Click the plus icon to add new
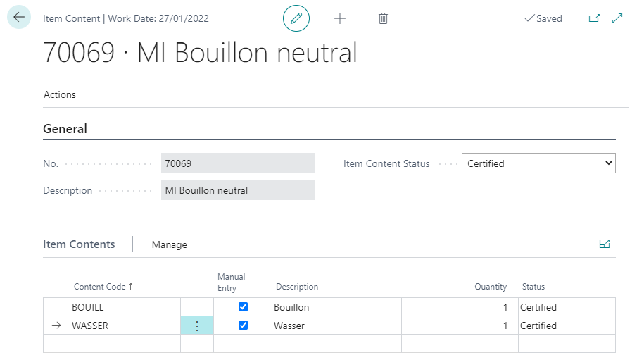 (340, 18)
